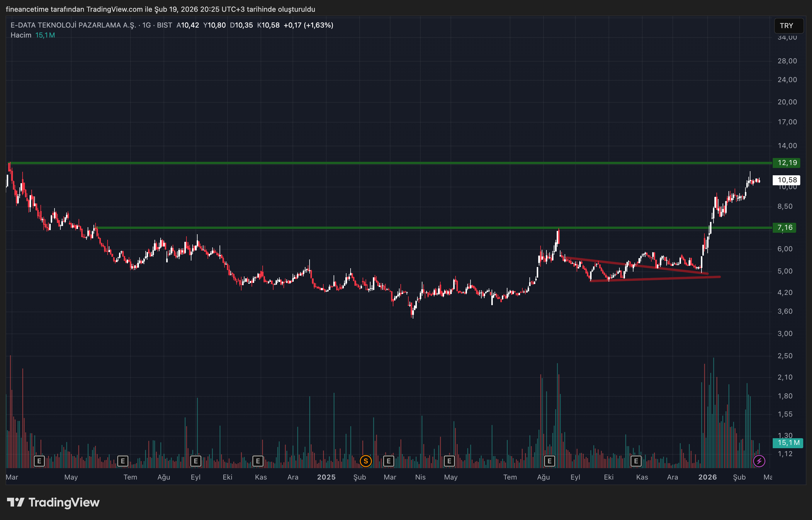Click the E earnings marker above Ağu 2025
The height and width of the screenshot is (520, 812).
tap(549, 461)
